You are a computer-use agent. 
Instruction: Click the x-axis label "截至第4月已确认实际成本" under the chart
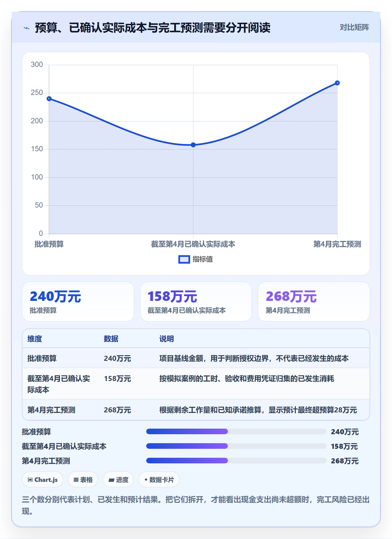click(x=193, y=244)
